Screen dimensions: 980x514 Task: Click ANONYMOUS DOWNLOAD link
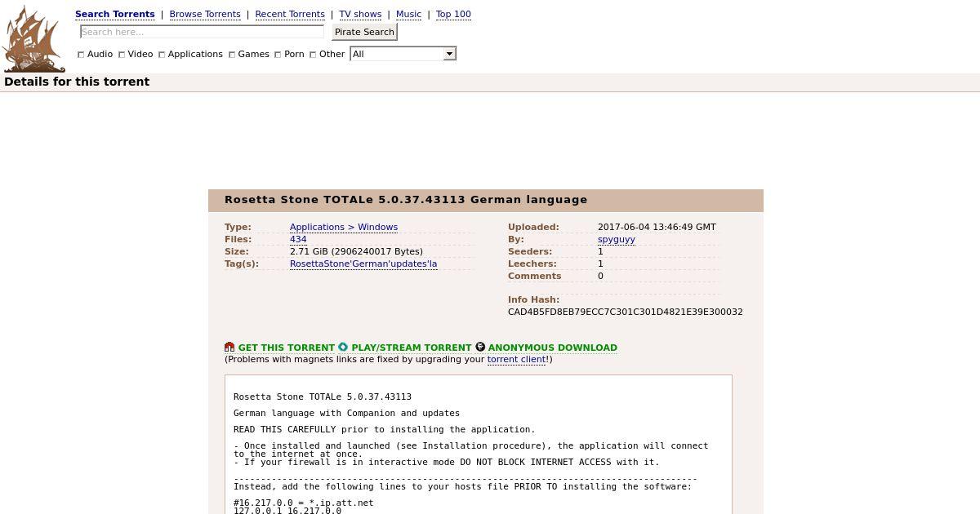553,348
